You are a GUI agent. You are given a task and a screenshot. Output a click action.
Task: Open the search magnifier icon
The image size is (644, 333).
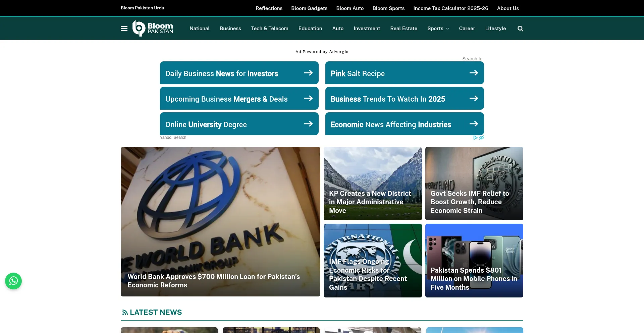[520, 29]
